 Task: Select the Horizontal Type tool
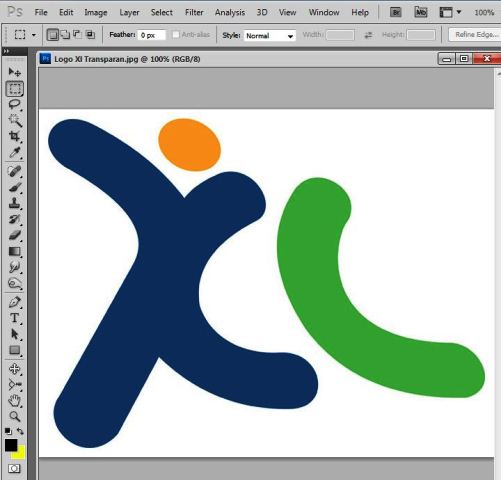coord(14,318)
